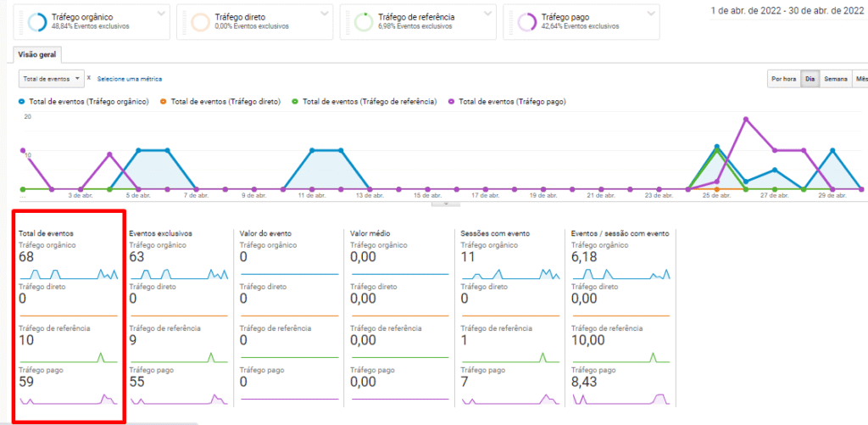
Task: Click the Tráfego de referência donut icon
Action: tap(364, 22)
